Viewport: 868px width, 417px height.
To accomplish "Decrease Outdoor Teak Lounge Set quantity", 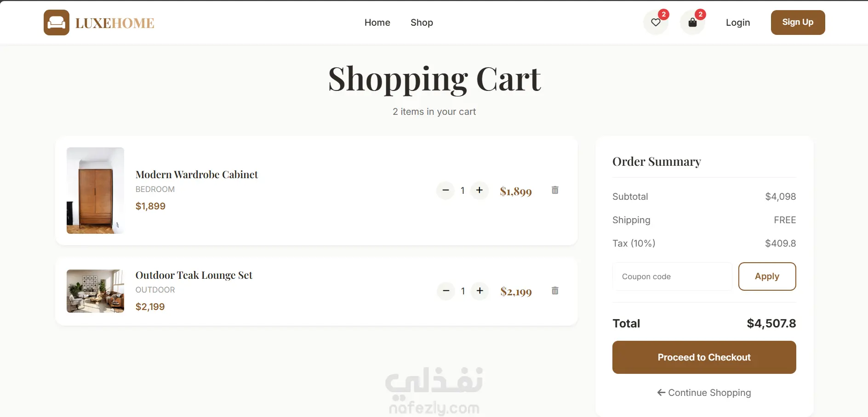I will [x=445, y=291].
